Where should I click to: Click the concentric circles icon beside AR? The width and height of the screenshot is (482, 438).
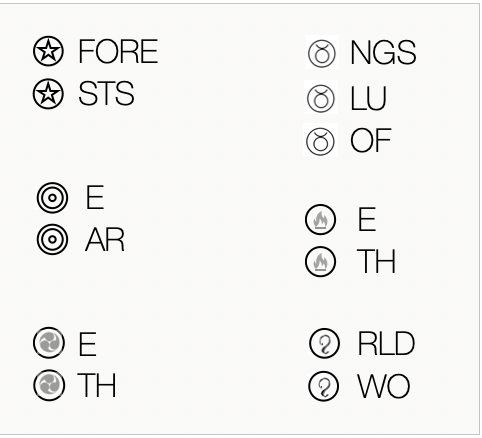pyautogui.click(x=52, y=240)
